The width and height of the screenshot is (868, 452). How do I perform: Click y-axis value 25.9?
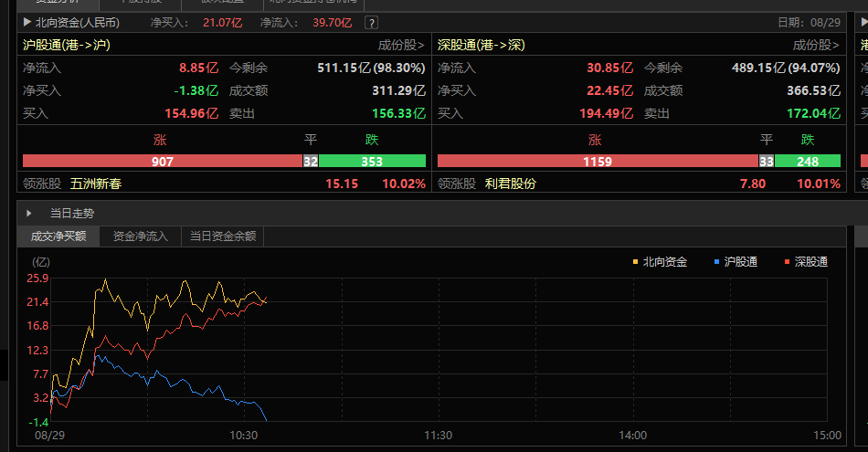coord(37,279)
